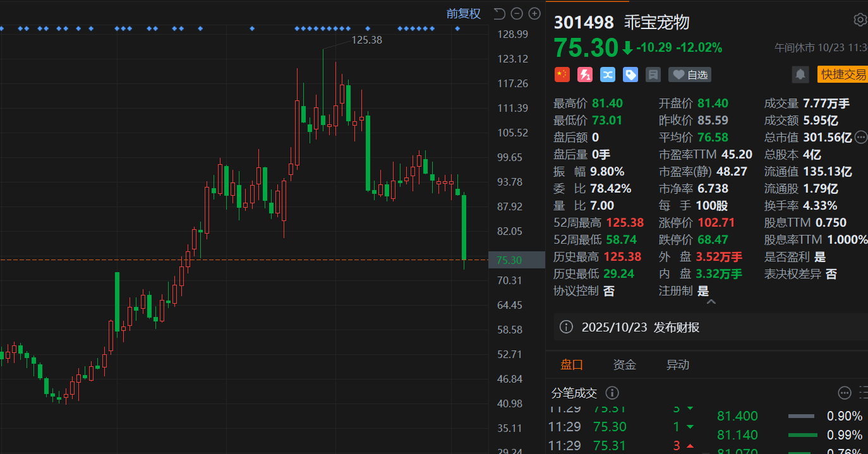The image size is (868, 454).
Task: Click the blue price tag icon
Action: click(x=630, y=75)
